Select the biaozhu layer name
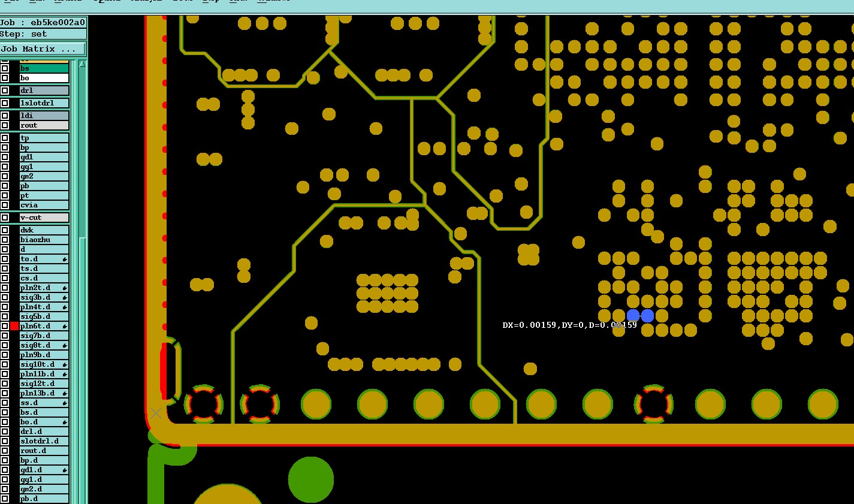The height and width of the screenshot is (504, 854). [44, 240]
